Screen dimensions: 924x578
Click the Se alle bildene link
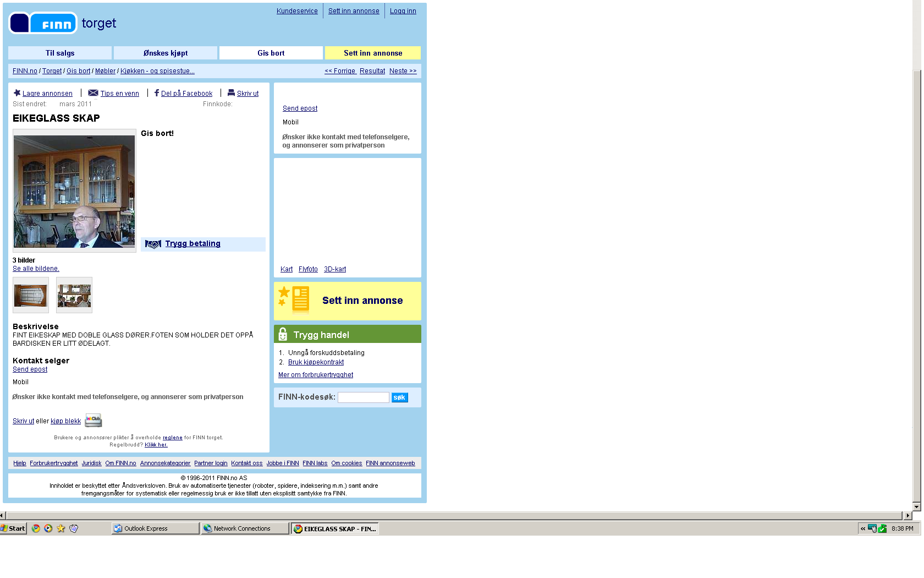(x=36, y=269)
